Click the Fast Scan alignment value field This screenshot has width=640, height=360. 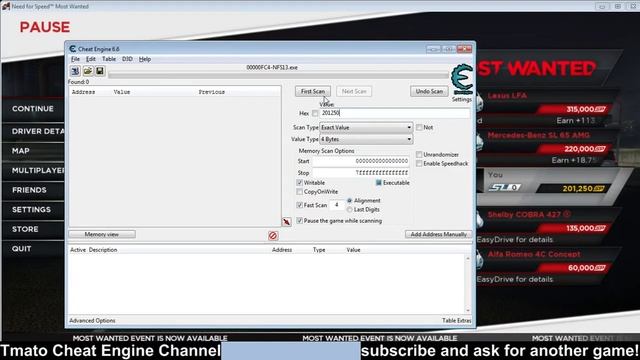337,205
